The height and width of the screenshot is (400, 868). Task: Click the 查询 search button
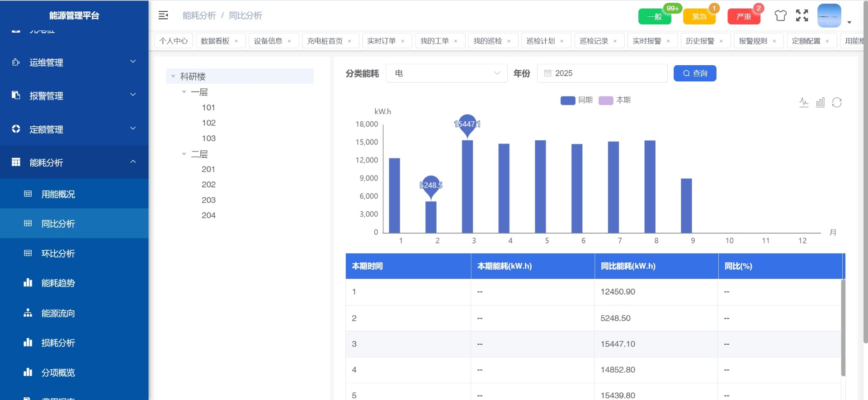[694, 73]
